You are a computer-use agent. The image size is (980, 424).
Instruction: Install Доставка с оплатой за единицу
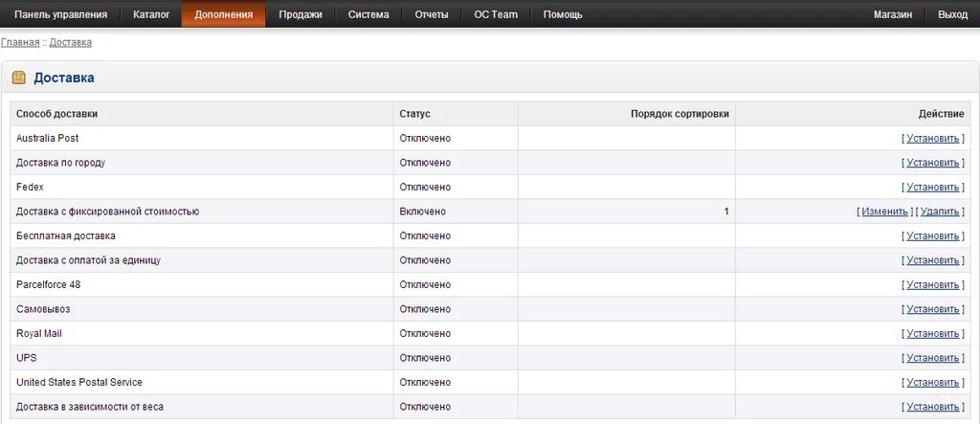click(932, 260)
